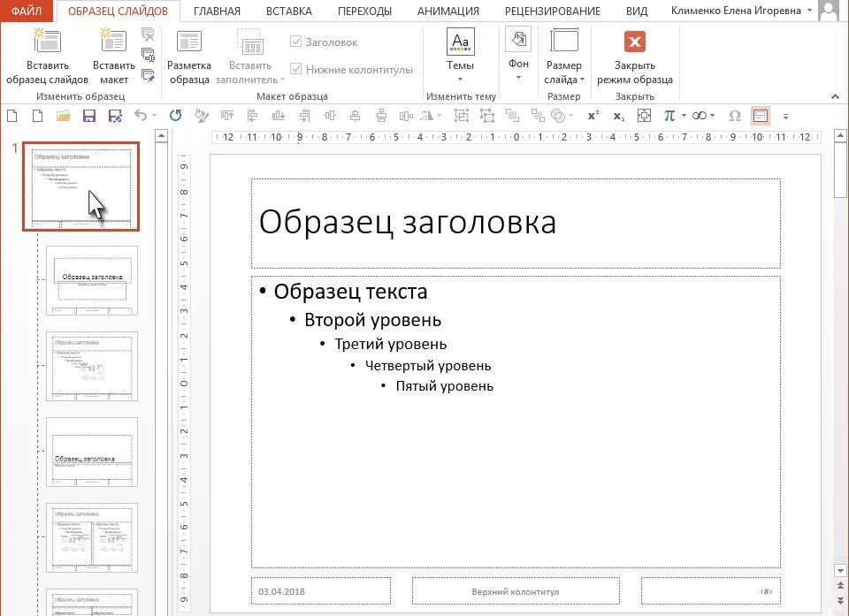The width and height of the screenshot is (849, 616).
Task: Click the ungroup objects icon
Action: click(486, 115)
